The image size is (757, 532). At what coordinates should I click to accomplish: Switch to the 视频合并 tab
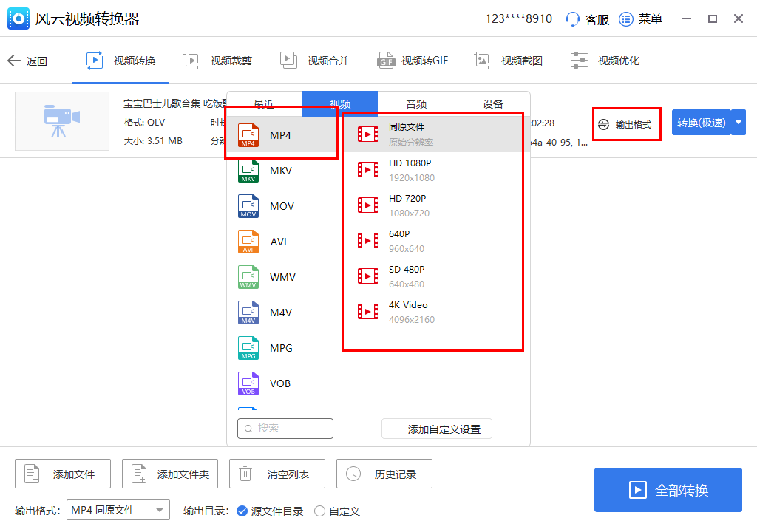click(315, 60)
